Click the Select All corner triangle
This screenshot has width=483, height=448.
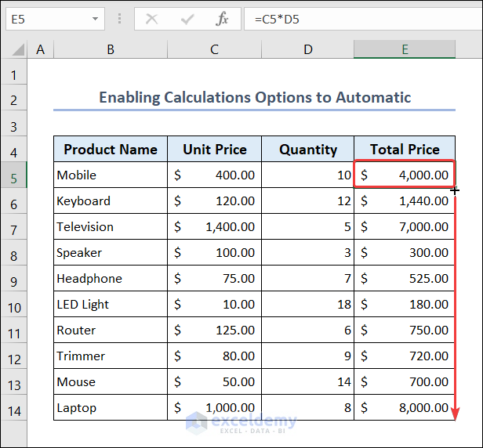point(16,50)
